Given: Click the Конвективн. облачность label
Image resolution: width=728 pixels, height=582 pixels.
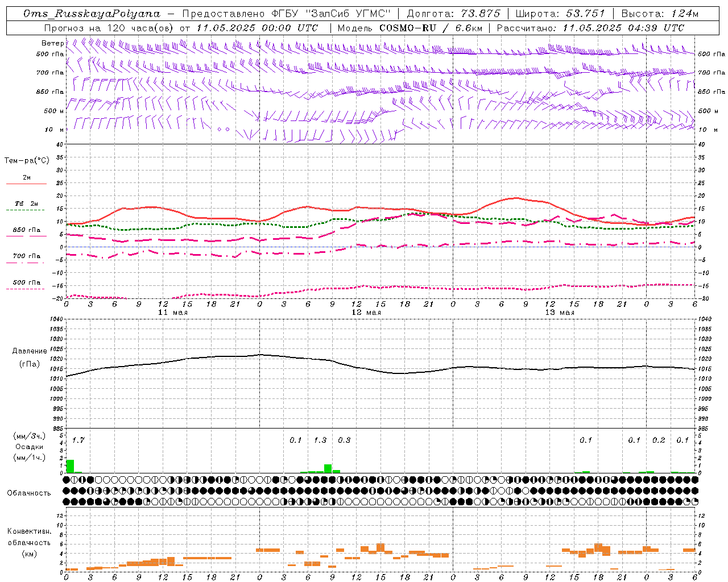Looking at the screenshot, I should (29, 537).
